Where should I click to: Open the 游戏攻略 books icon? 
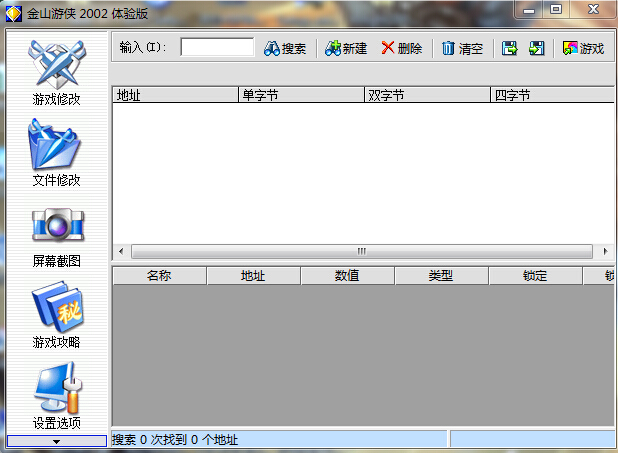click(57, 314)
